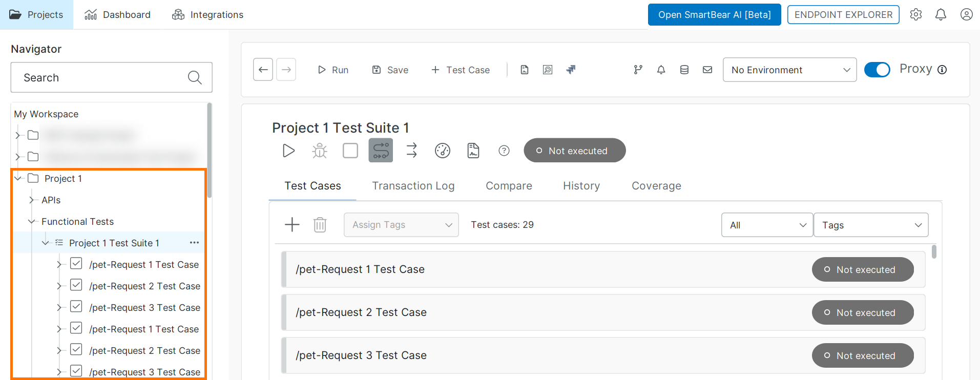Open notifications bell in top right header

tap(941, 14)
